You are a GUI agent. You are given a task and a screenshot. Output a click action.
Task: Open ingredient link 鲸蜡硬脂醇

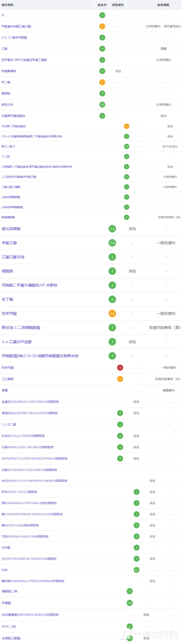8,217
